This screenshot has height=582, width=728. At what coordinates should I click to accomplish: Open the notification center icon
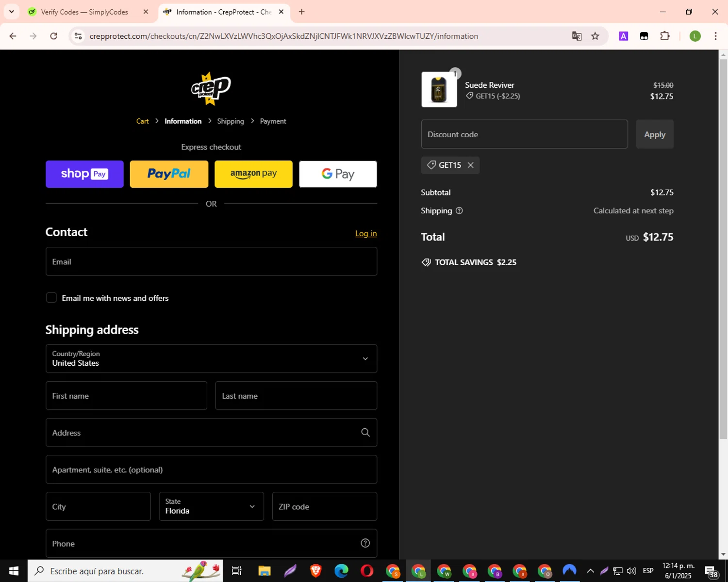711,571
